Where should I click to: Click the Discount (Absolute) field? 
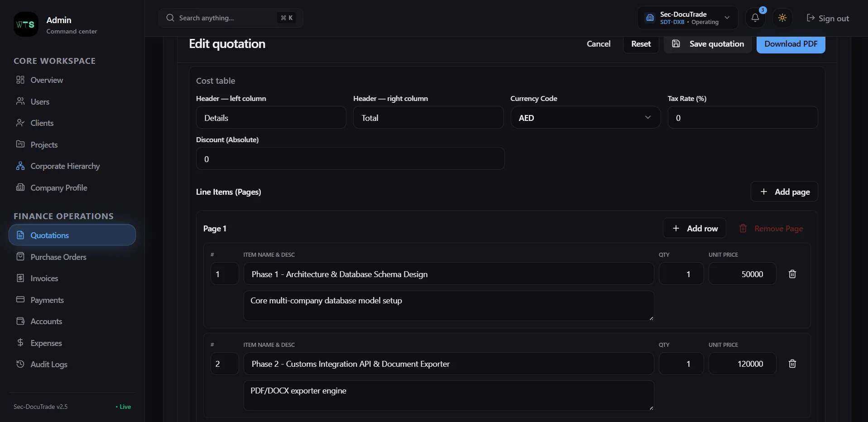pos(350,159)
